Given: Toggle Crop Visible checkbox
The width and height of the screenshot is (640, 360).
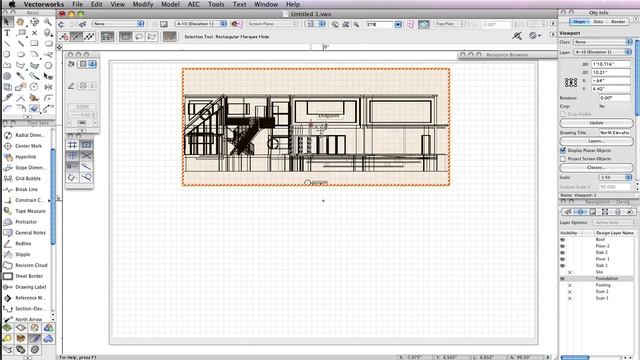Looking at the screenshot, I should [x=563, y=114].
